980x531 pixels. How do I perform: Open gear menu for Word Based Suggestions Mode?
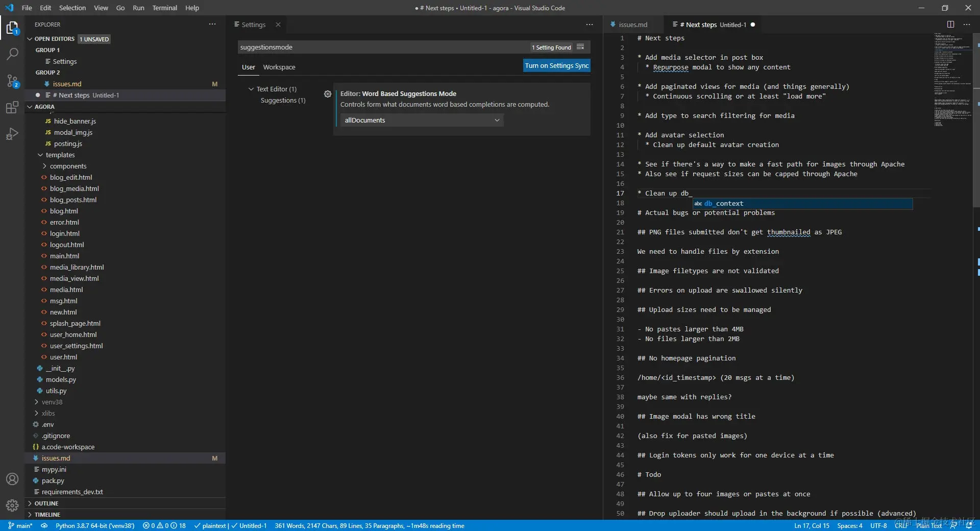coord(328,94)
